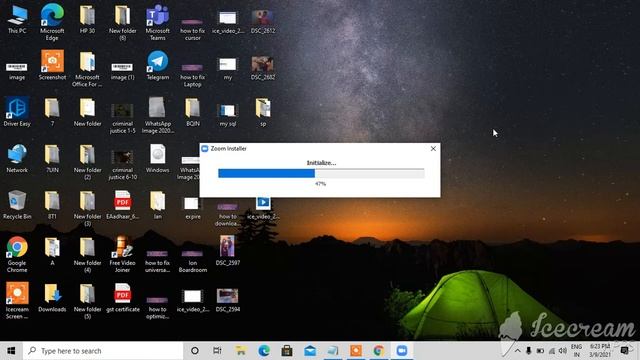The image size is (640, 360).
Task: Click the Zoom Installer progress bar
Action: [x=321, y=173]
